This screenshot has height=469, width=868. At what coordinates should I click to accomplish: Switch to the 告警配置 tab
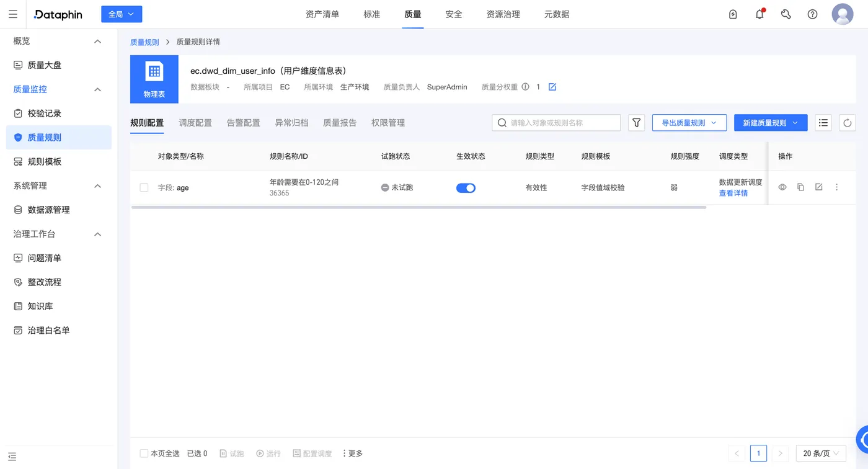tap(244, 123)
